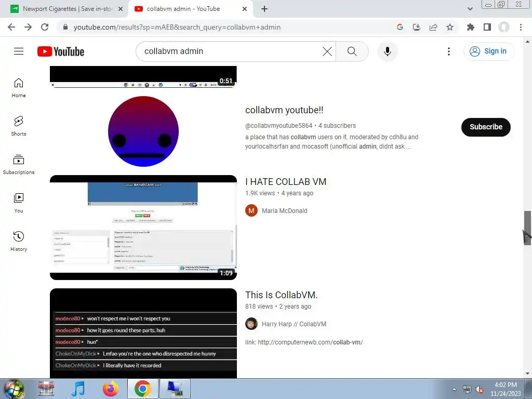
Task: Open Chrome profile avatar
Action: click(x=504, y=27)
